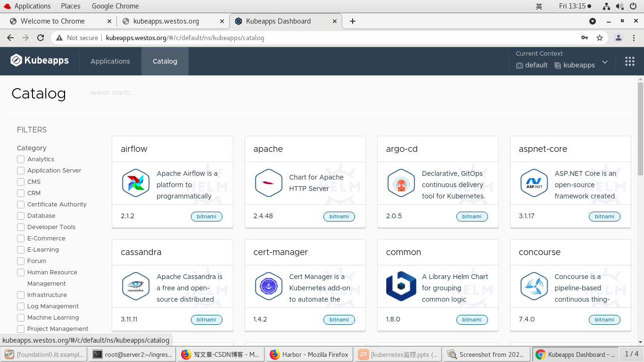
Task: Click version 3.11.11 on cassandra card
Action: [x=129, y=319]
